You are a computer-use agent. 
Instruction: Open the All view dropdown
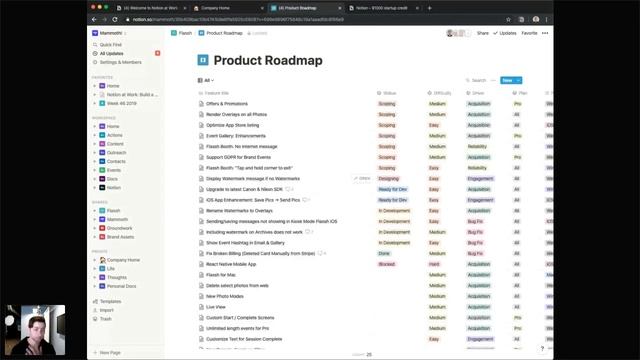[206, 80]
